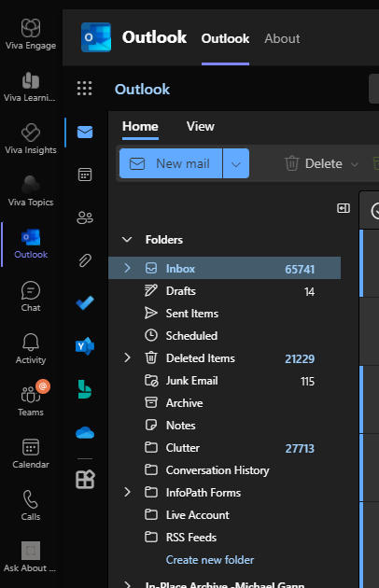Open the RSS Feeds folder

tap(224, 538)
